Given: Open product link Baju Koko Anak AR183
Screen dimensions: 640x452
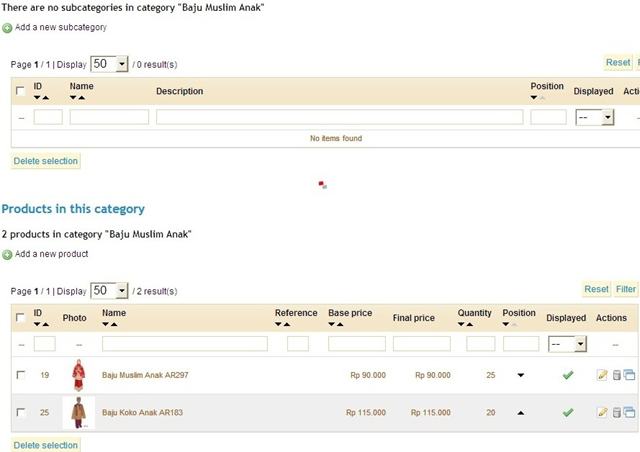Looking at the screenshot, I should pos(142,412).
